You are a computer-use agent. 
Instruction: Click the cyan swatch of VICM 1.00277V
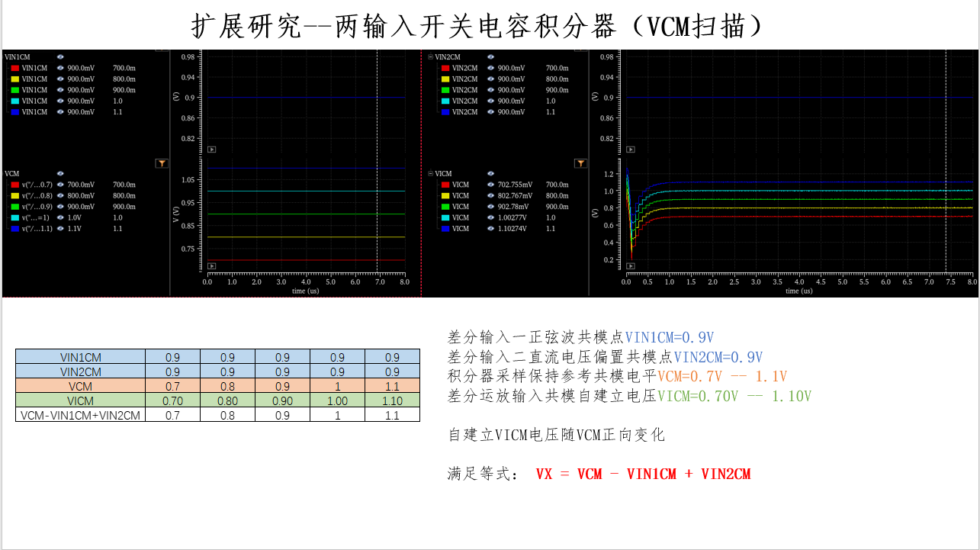[445, 217]
